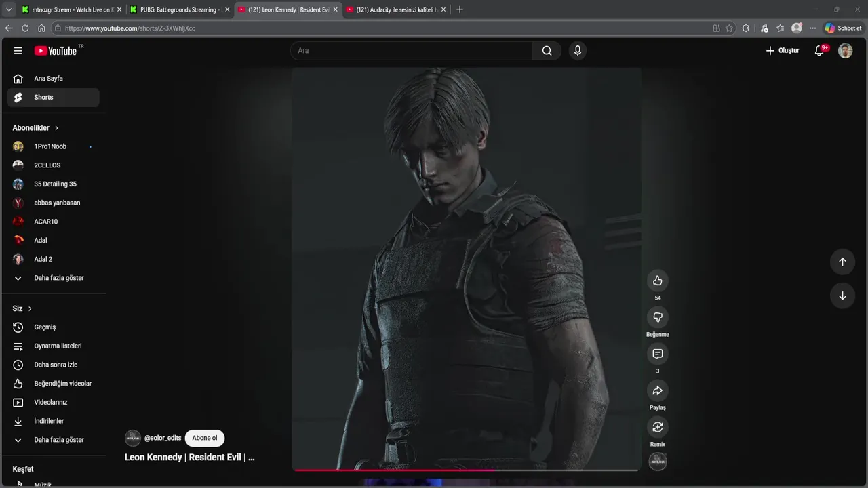Click the search magnifier button
Image resolution: width=868 pixels, height=488 pixels.
(547, 51)
